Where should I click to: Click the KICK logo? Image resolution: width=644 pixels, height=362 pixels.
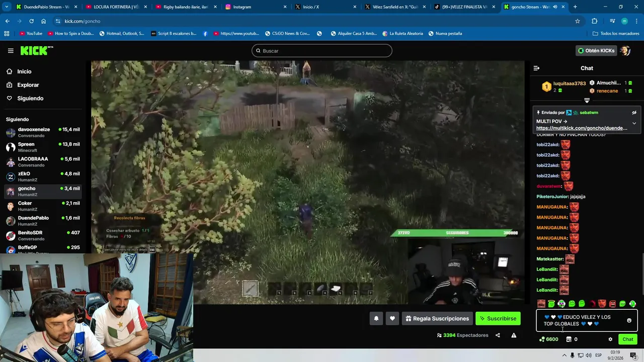click(x=36, y=51)
